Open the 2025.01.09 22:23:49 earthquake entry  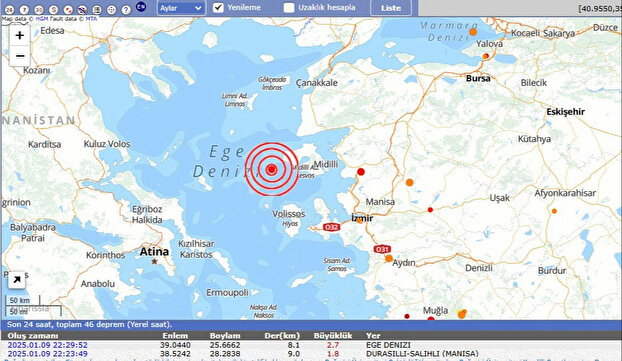[x=48, y=353]
